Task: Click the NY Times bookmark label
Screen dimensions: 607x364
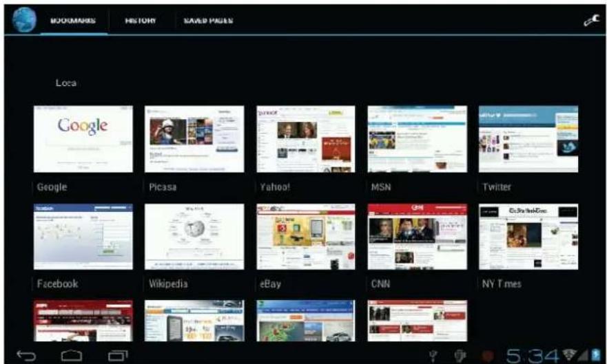Action: (502, 284)
